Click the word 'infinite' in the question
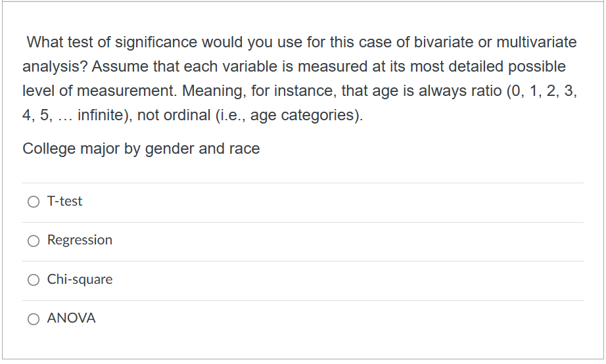Image resolution: width=606 pixels, height=364 pixels. click(x=101, y=116)
